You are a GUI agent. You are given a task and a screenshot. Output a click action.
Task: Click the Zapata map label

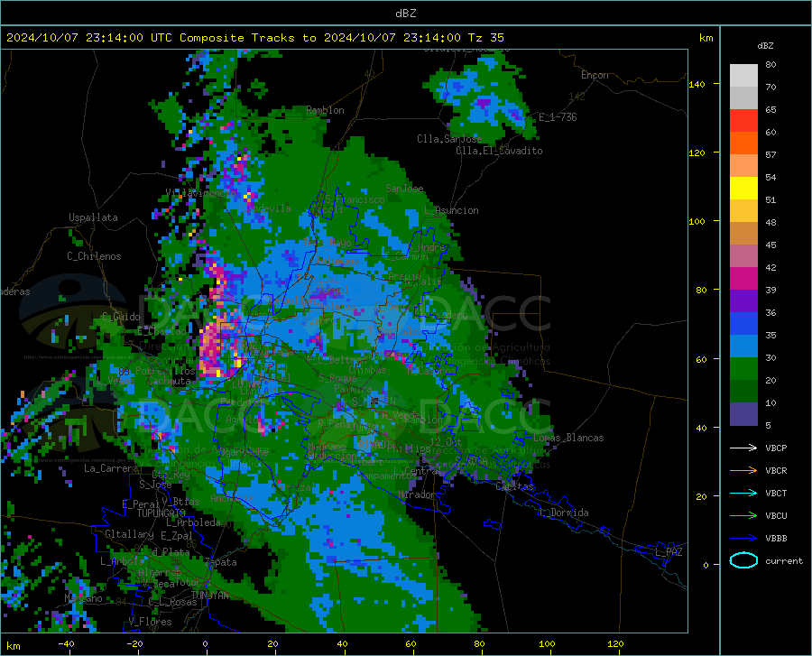coord(221,562)
